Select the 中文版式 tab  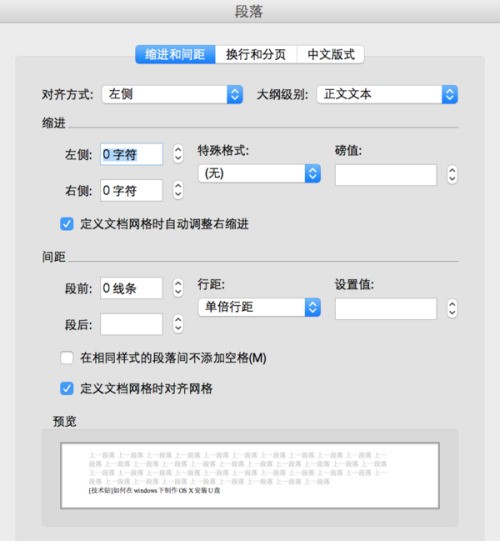point(331,55)
